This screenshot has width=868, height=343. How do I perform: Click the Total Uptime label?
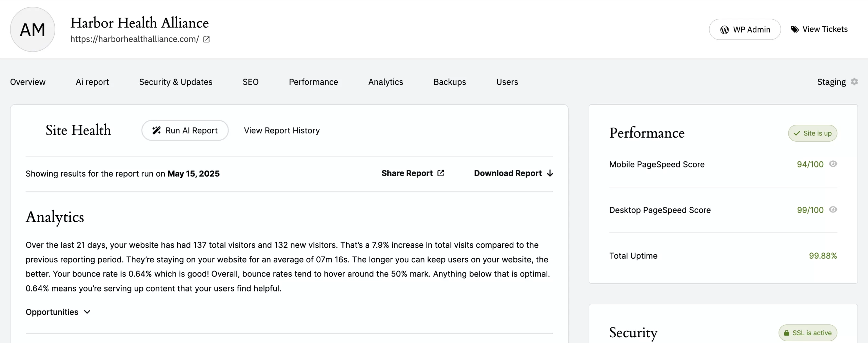coord(633,256)
